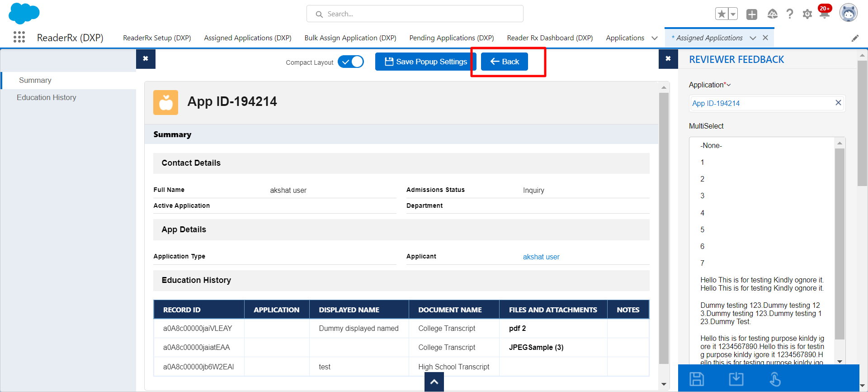The width and height of the screenshot is (868, 392).
Task: Open the Setup gear menu
Action: [x=807, y=14]
